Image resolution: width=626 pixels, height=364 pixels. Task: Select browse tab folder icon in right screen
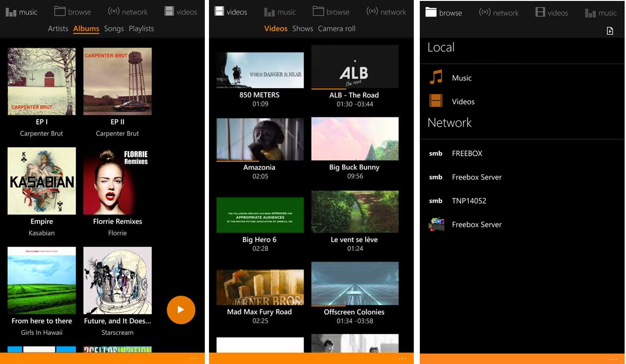tap(431, 12)
